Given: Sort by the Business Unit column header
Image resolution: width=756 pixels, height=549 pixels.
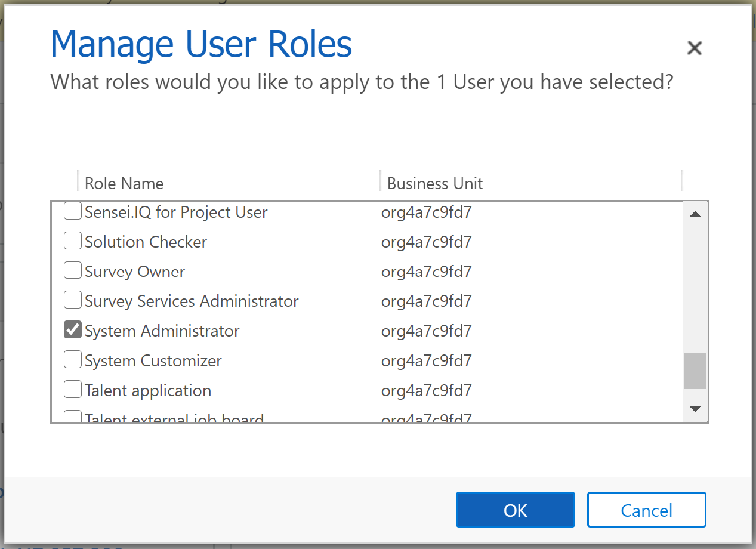Looking at the screenshot, I should [x=435, y=183].
